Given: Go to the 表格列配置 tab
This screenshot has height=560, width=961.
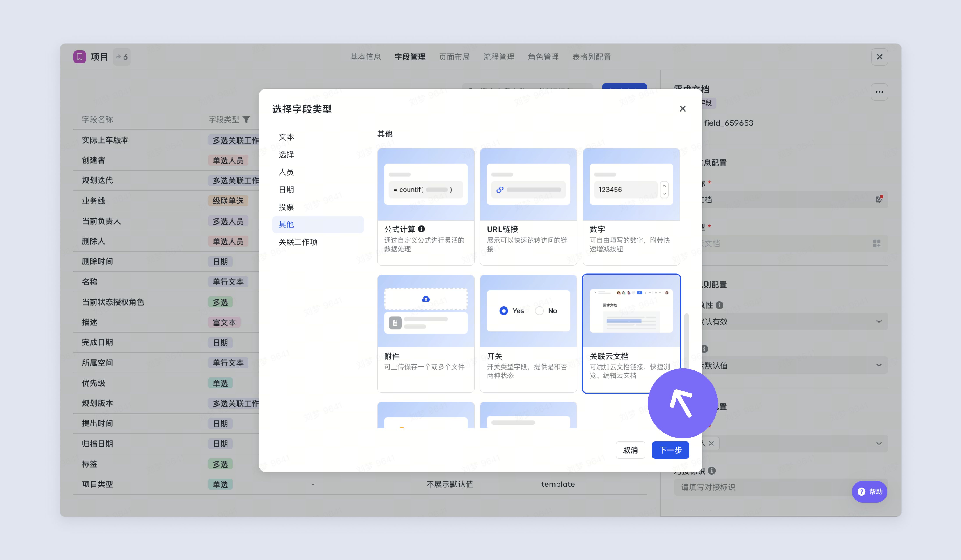Looking at the screenshot, I should [591, 57].
